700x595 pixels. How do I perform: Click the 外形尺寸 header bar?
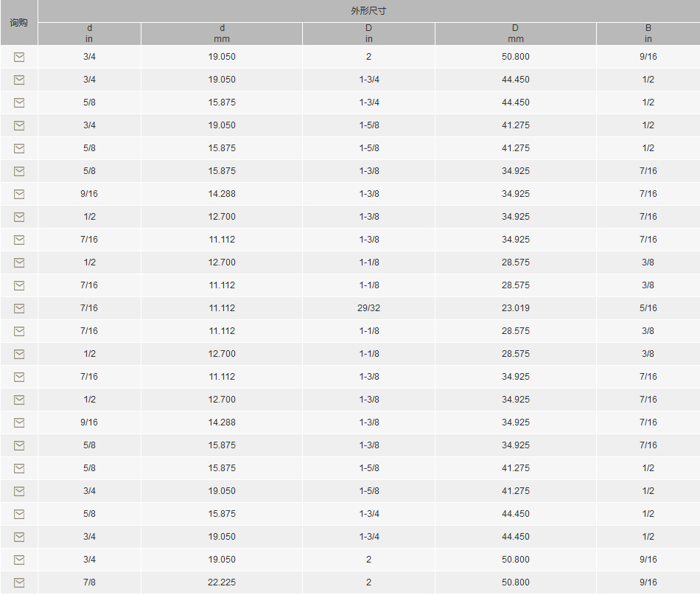368,11
